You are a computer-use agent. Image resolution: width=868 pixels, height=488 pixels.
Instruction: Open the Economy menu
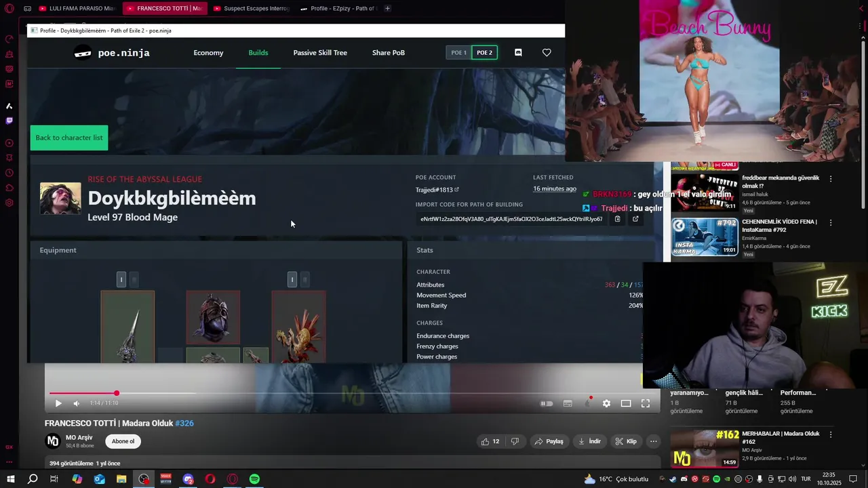coord(208,53)
